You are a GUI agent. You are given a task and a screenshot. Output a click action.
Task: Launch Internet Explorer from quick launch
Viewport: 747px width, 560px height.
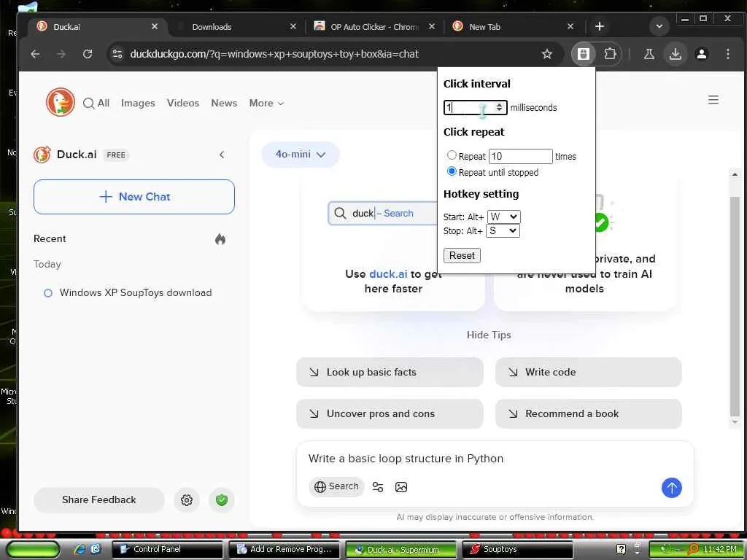(79, 549)
